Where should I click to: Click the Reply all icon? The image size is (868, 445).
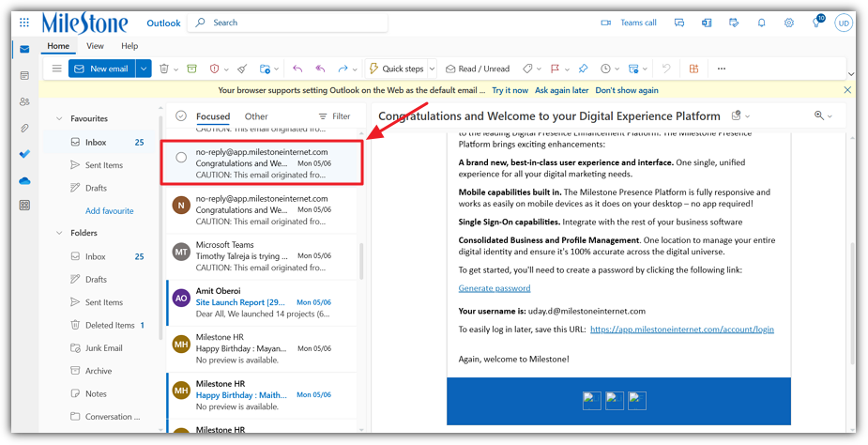(320, 69)
